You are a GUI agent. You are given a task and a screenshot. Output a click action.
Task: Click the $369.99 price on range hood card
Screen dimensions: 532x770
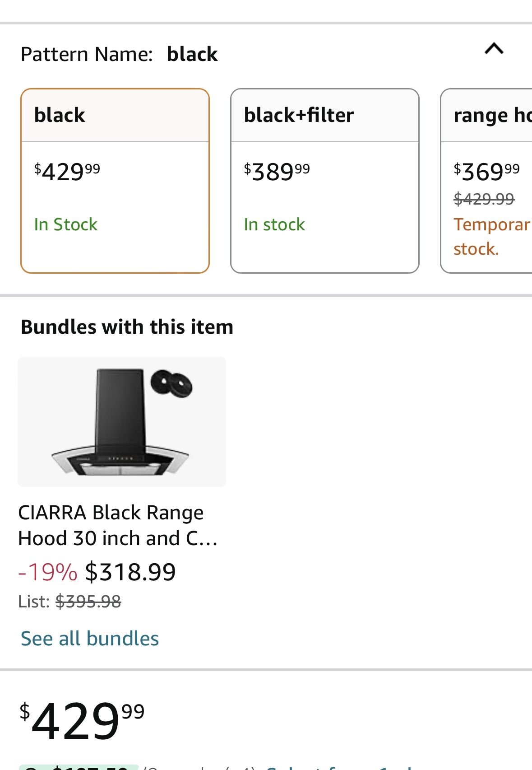pos(486,172)
